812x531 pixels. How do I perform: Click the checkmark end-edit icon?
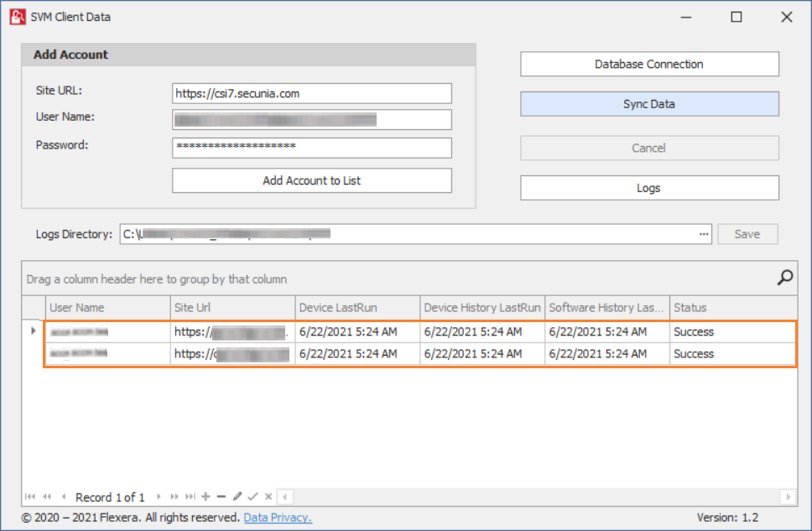point(252,497)
